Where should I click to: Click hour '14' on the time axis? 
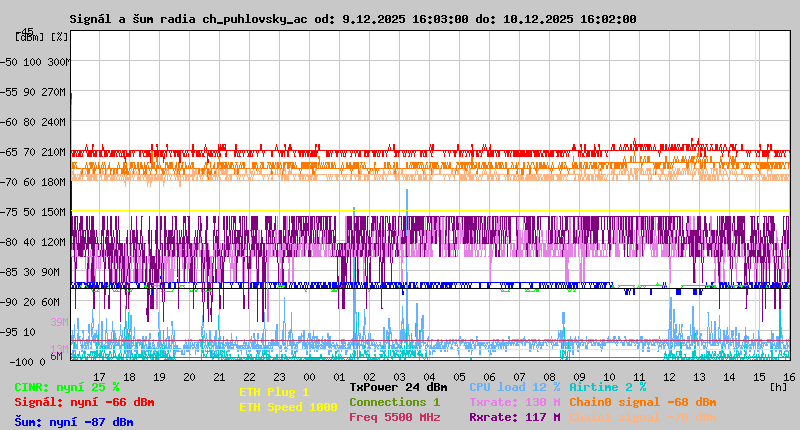(x=729, y=377)
